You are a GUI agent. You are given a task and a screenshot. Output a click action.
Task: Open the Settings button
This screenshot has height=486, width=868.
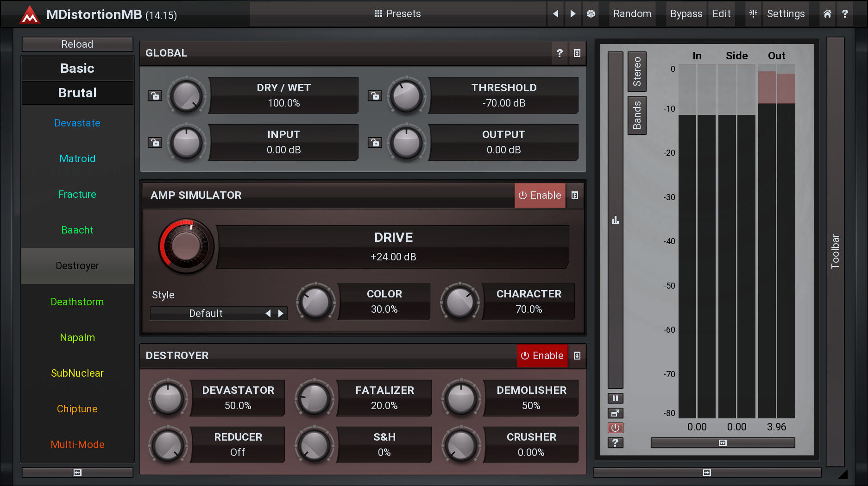click(786, 14)
